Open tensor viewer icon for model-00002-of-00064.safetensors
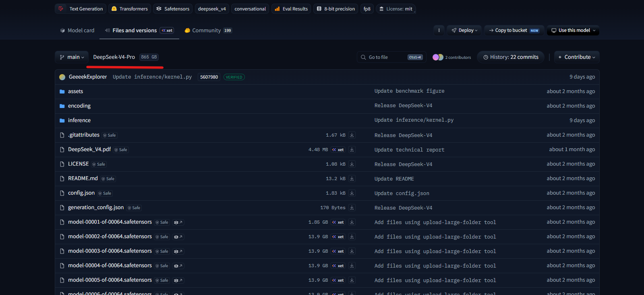The width and height of the screenshot is (644, 295). [x=178, y=237]
